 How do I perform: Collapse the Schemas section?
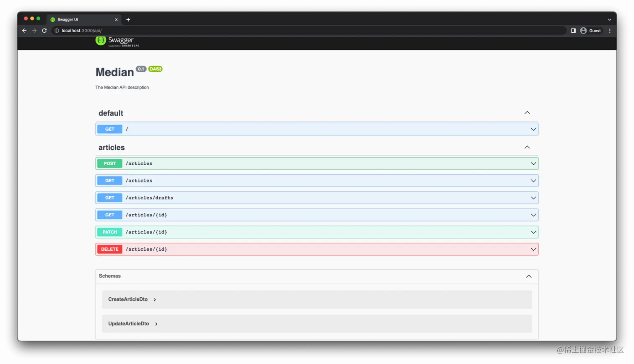click(x=528, y=276)
